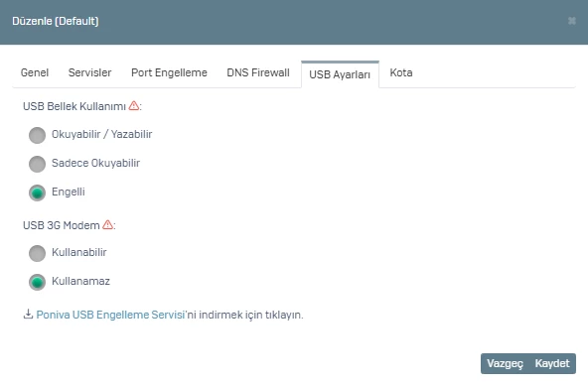Image resolution: width=588 pixels, height=386 pixels.
Task: Switch to the Kota tab
Action: tap(401, 72)
